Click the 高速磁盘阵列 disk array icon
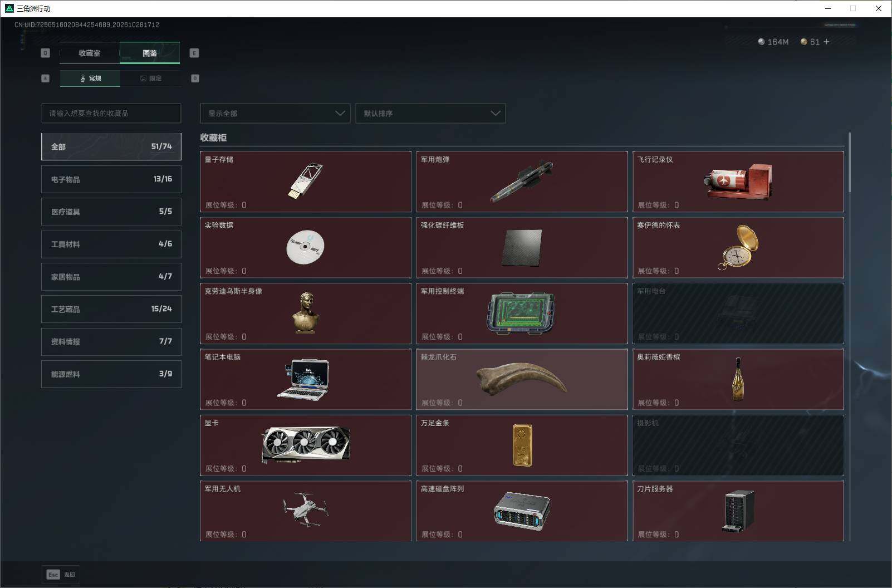892x588 pixels. click(522, 511)
